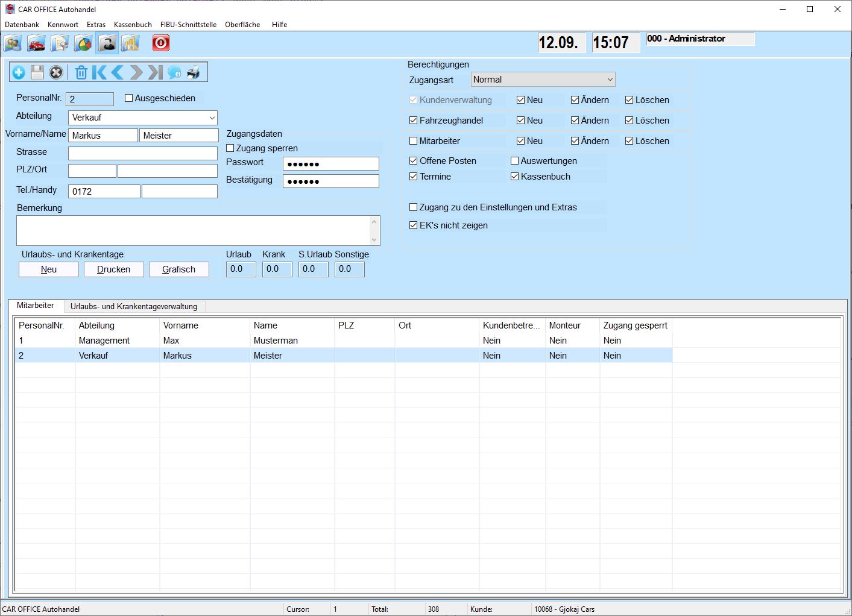Open the pie chart statistics module

pos(83,43)
